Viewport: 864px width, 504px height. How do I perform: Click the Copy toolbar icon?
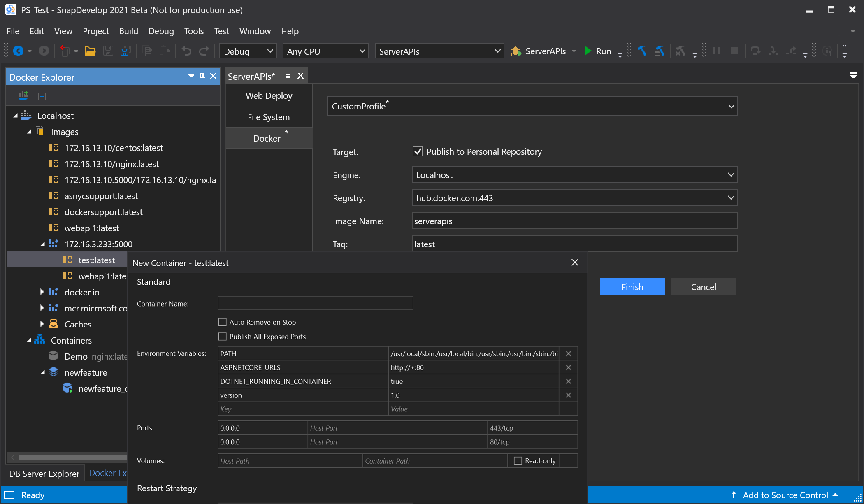click(x=147, y=51)
